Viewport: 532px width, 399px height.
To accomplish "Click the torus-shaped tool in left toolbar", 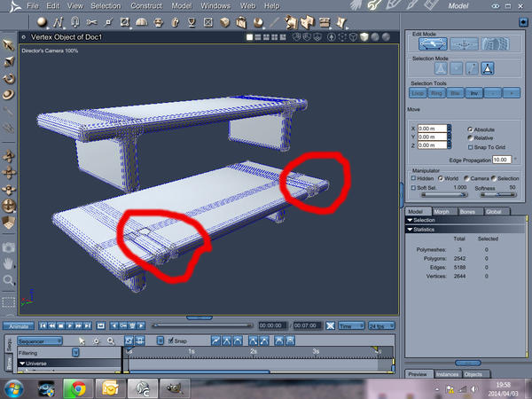I will click(x=9, y=94).
